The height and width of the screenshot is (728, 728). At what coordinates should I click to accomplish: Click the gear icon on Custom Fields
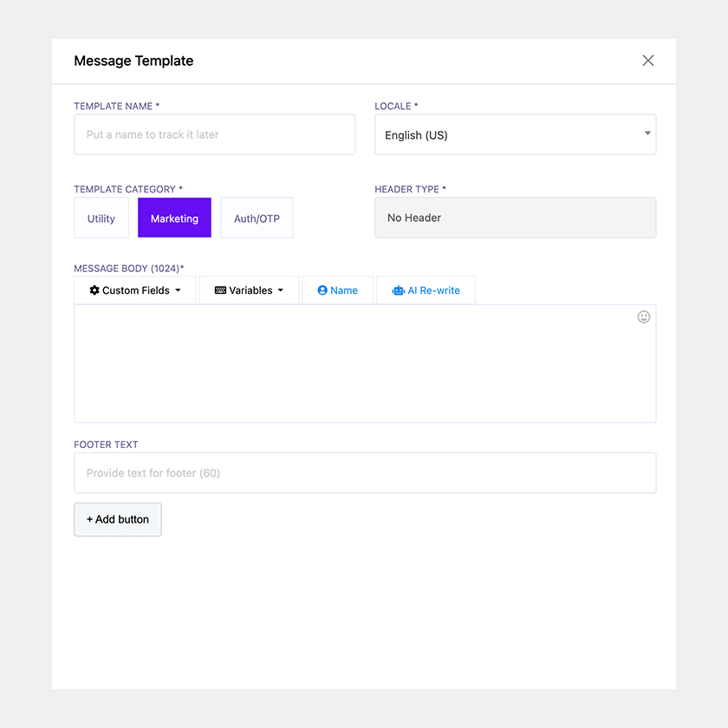click(x=94, y=290)
